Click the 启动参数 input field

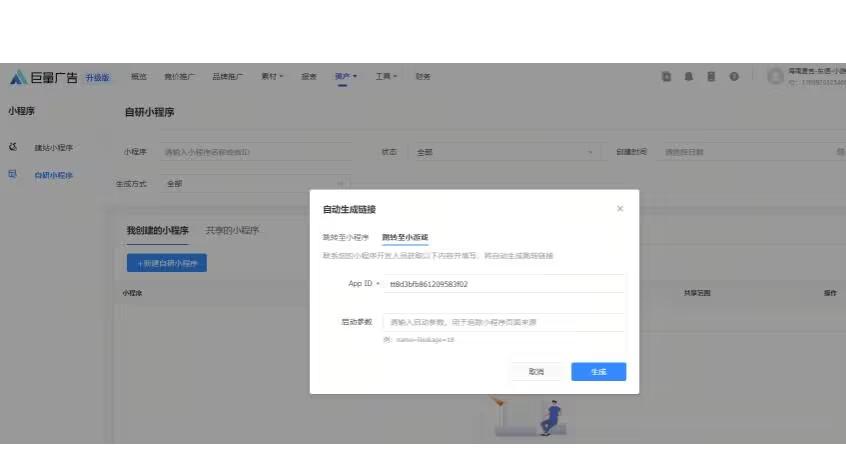coord(504,322)
